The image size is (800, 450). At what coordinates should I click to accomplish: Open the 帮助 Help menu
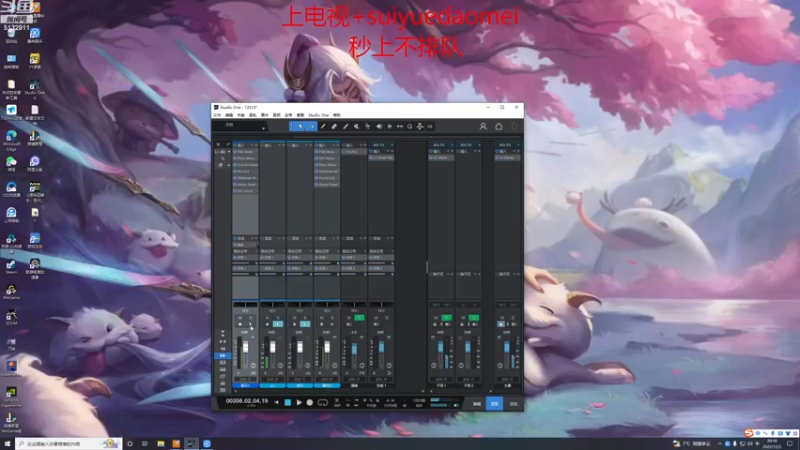point(337,115)
